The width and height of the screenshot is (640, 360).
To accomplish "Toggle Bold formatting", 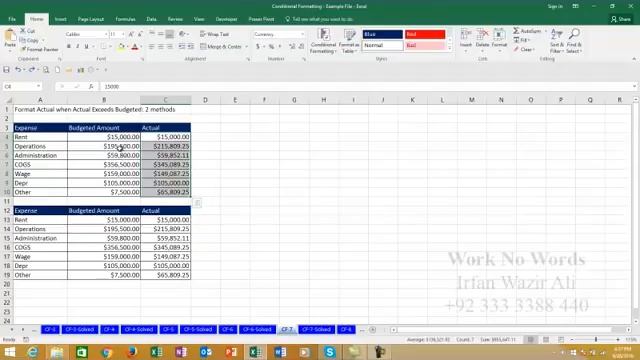I will [69, 47].
